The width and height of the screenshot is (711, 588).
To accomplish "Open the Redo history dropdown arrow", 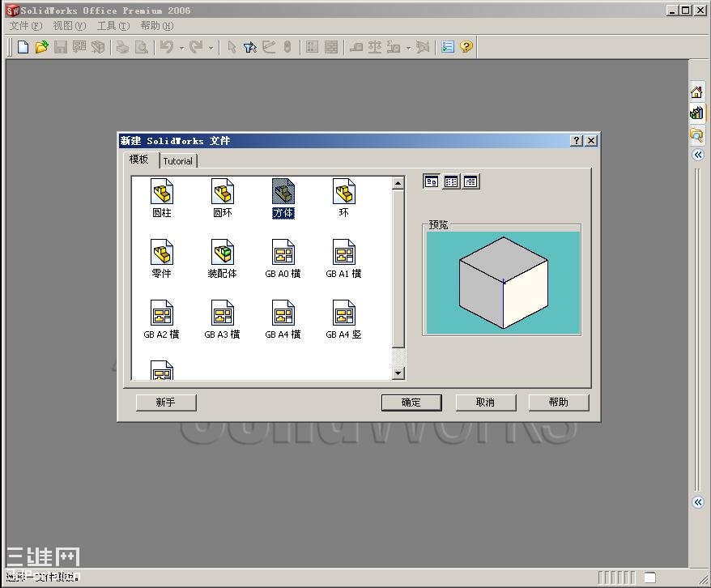I will pyautogui.click(x=211, y=48).
